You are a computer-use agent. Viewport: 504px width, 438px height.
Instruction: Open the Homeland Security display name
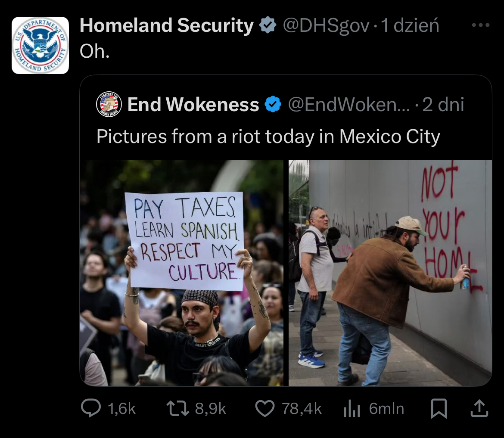coord(167,25)
